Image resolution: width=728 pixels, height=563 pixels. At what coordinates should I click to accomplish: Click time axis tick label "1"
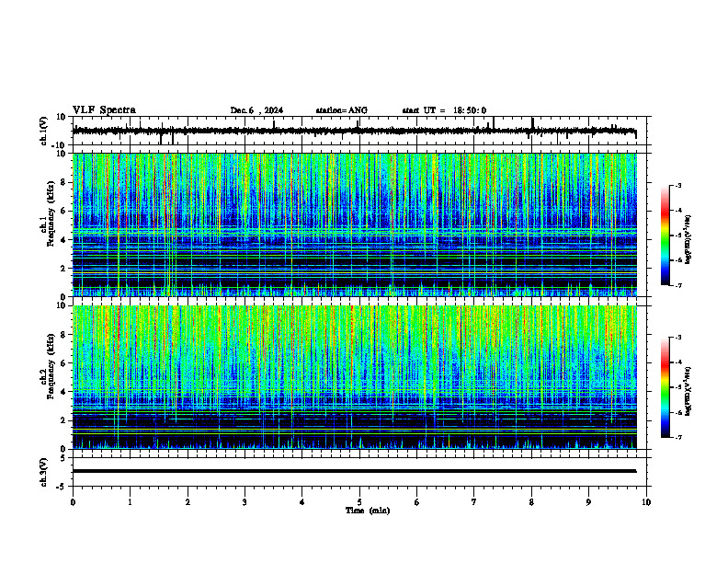(x=130, y=502)
